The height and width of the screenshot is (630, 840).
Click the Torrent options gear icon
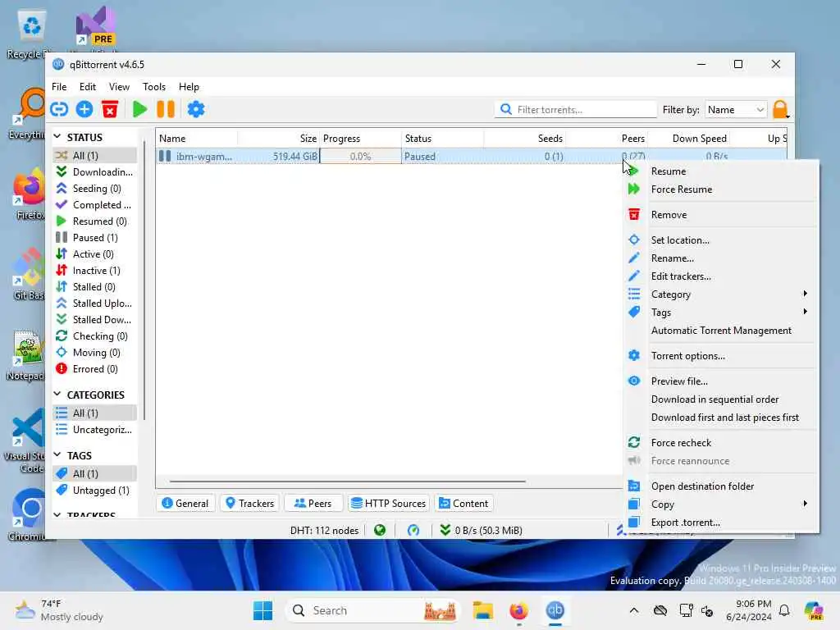pos(634,355)
